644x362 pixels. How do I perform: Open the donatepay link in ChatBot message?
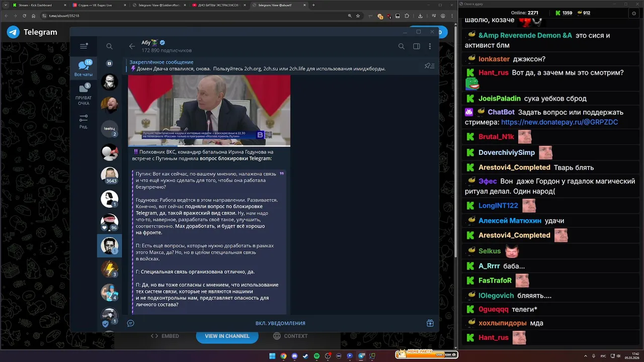[559, 122]
